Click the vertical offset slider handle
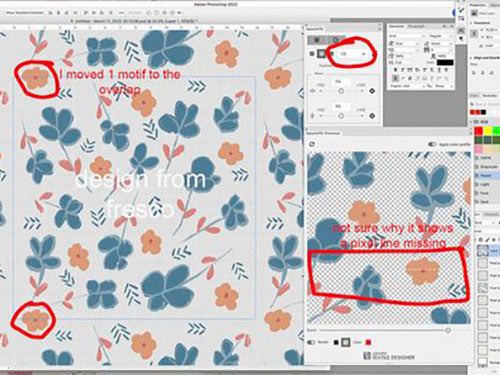 341,116
